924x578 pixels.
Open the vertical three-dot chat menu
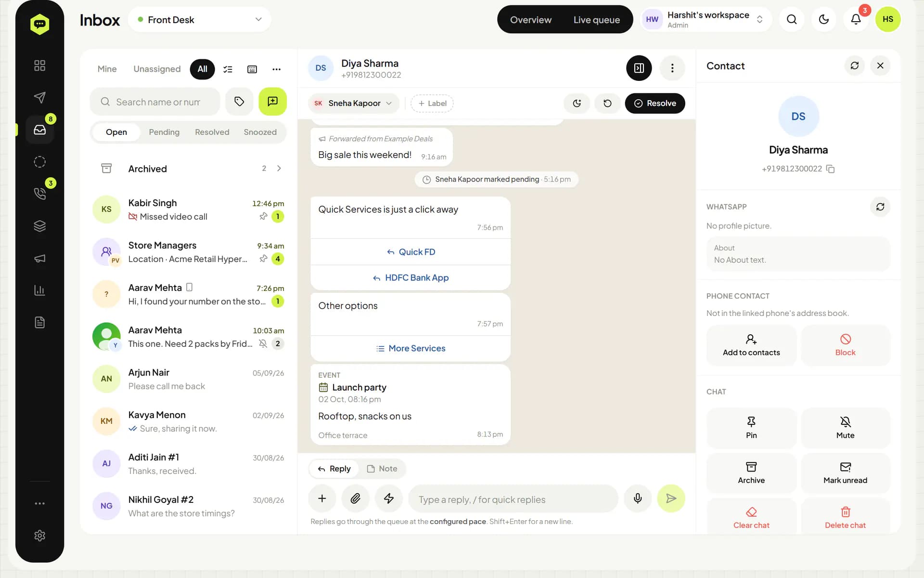672,68
